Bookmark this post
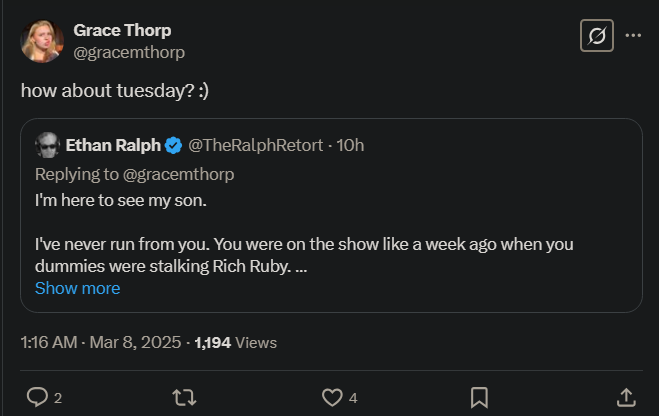Screen dimensions: 659x416 [479, 397]
